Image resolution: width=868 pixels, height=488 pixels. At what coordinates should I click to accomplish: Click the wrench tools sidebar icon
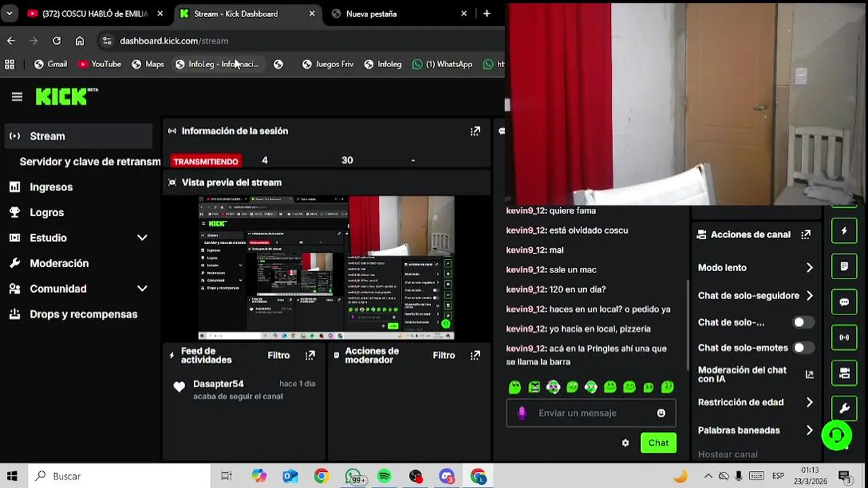pos(844,408)
